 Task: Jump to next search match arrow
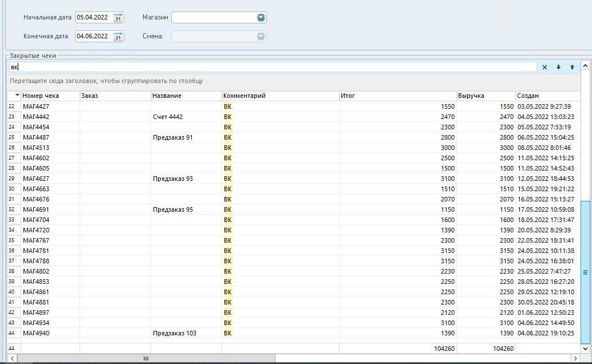pos(558,67)
